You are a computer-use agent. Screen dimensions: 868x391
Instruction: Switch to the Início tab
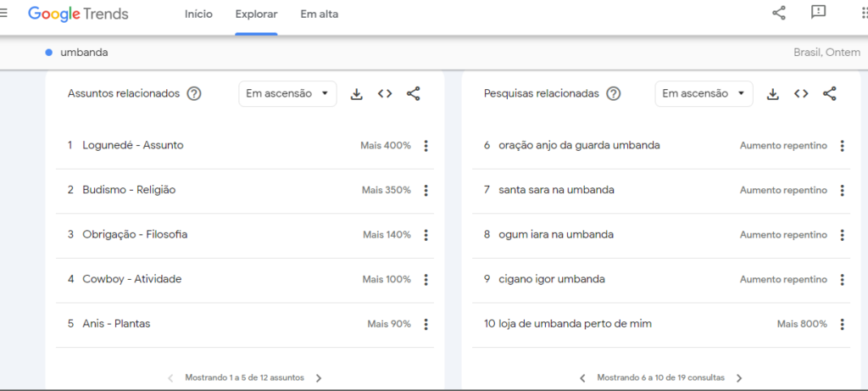pos(198,14)
